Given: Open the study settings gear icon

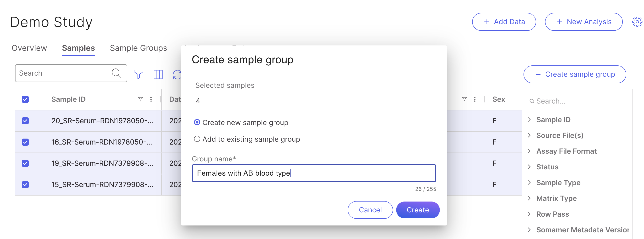Looking at the screenshot, I should click(637, 22).
